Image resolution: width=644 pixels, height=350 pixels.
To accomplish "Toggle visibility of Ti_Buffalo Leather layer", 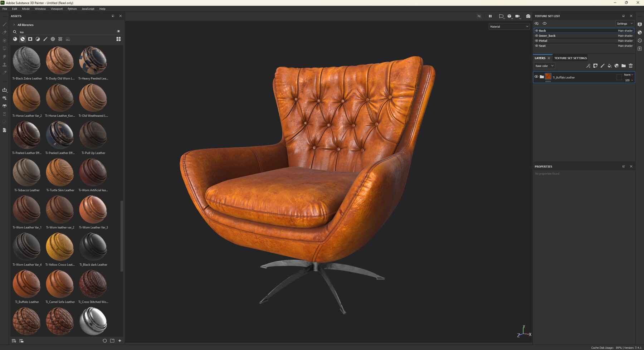I will click(x=536, y=77).
